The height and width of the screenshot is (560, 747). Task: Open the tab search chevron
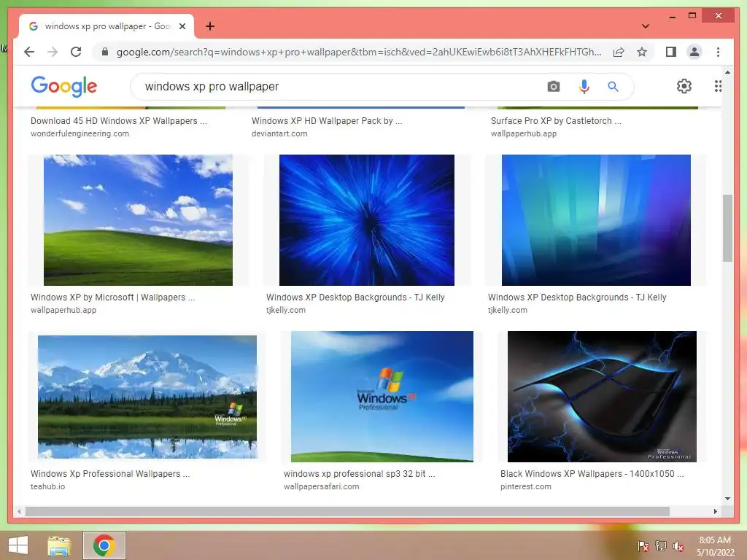coord(646,26)
